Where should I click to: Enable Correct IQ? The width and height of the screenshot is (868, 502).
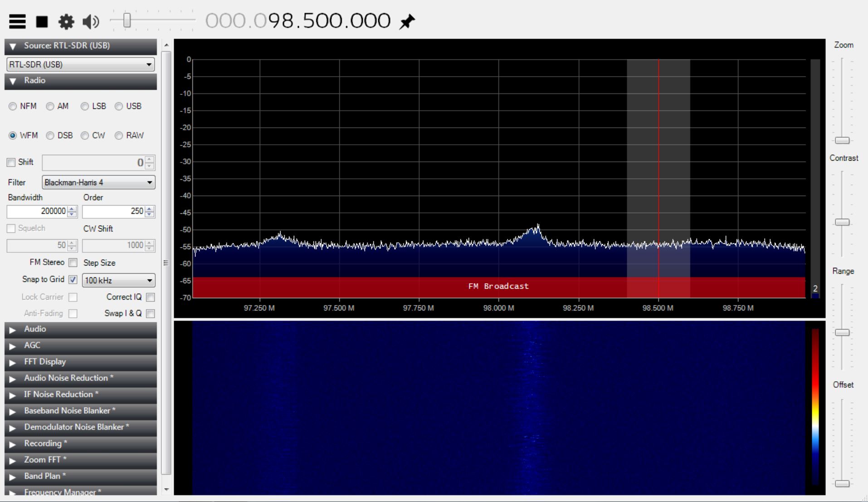[151, 297]
